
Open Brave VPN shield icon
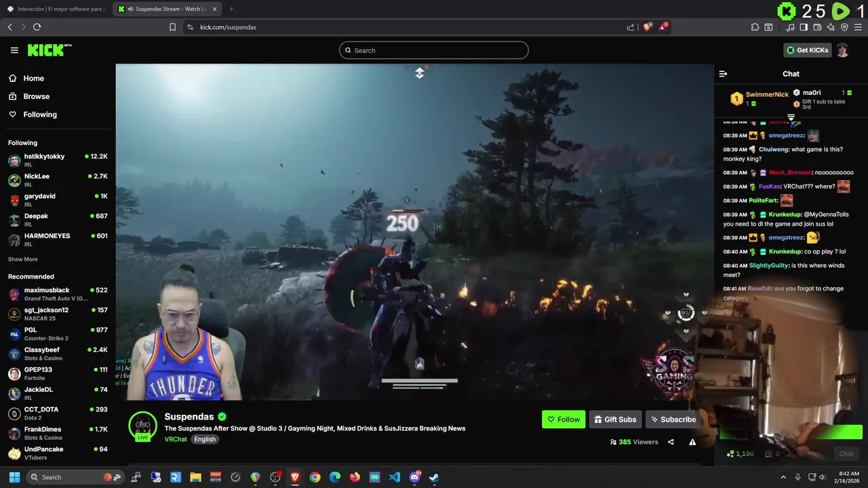pyautogui.click(x=844, y=27)
